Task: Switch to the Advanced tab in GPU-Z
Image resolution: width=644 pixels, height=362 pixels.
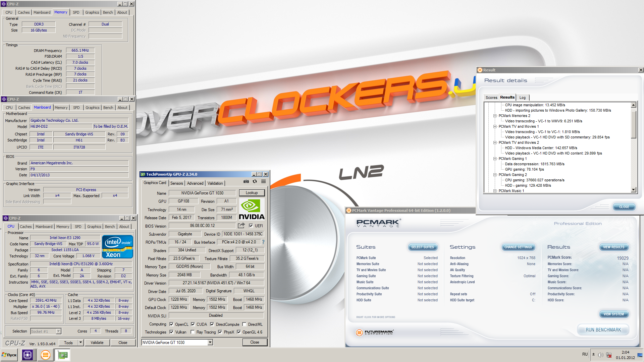Action: click(195, 183)
